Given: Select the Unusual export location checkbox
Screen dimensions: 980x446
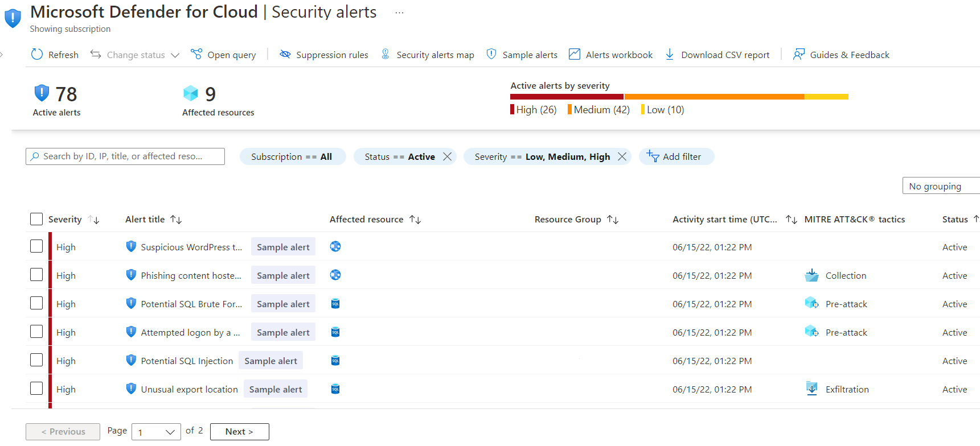Looking at the screenshot, I should tap(36, 388).
